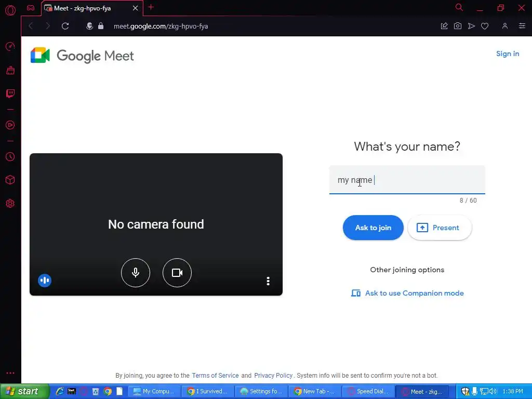Open the Opera main menu logo
532x399 pixels.
pos(10,10)
